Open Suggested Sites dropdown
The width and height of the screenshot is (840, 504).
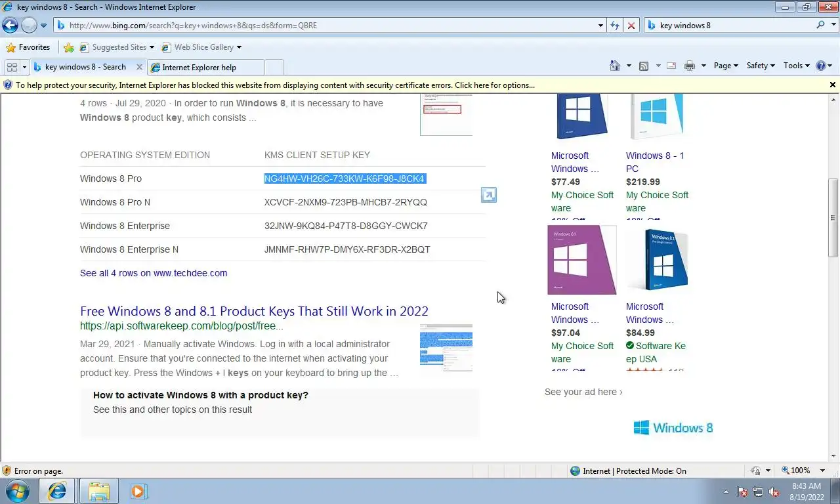point(117,47)
